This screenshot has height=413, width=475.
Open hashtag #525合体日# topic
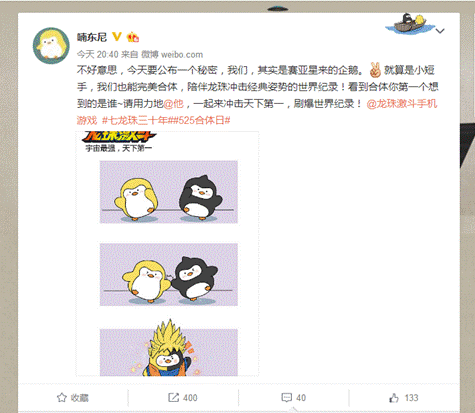(x=201, y=120)
